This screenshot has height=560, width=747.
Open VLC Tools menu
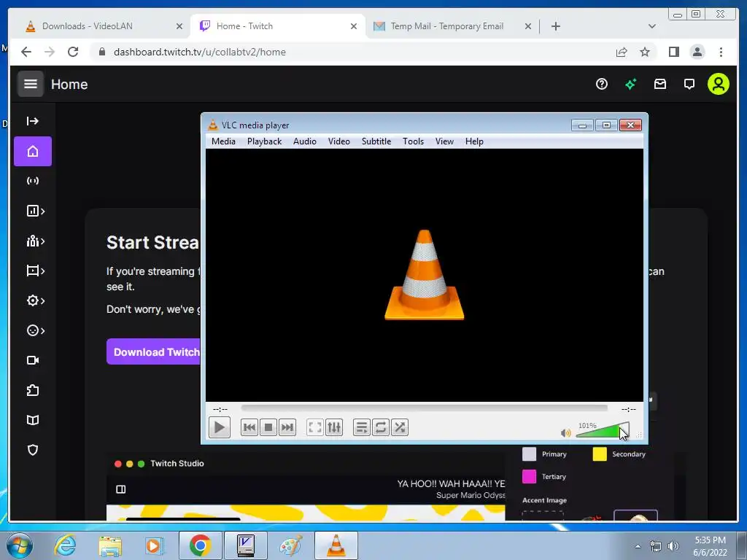(x=413, y=141)
